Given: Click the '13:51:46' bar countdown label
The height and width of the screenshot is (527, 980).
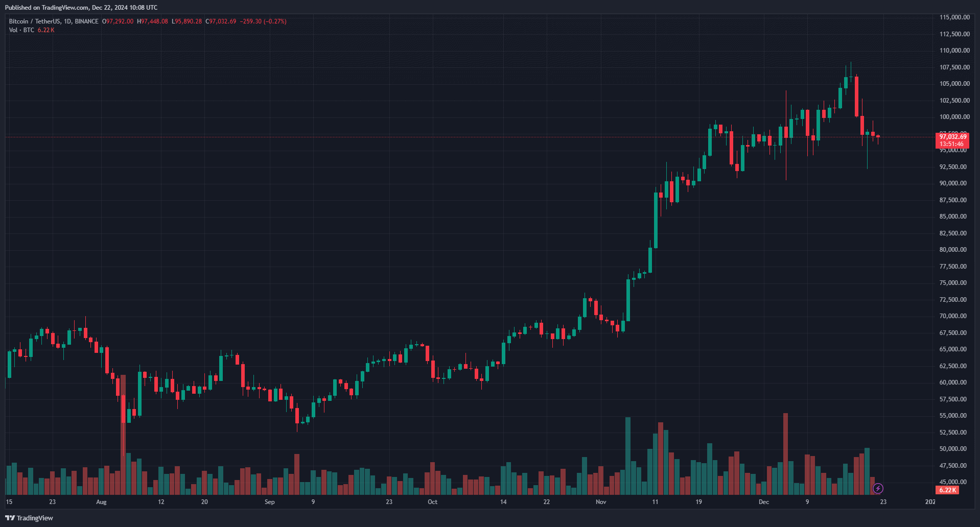Looking at the screenshot, I should 951,144.
